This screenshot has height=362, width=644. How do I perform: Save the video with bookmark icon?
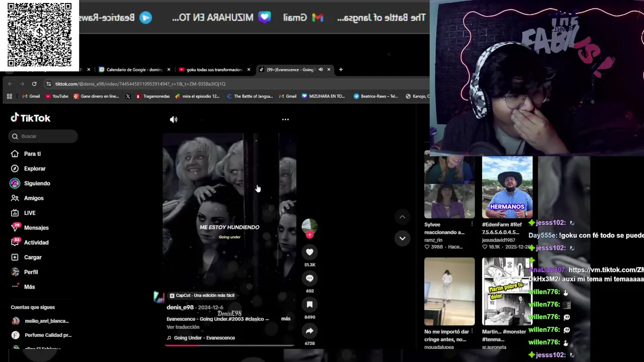pos(309,304)
